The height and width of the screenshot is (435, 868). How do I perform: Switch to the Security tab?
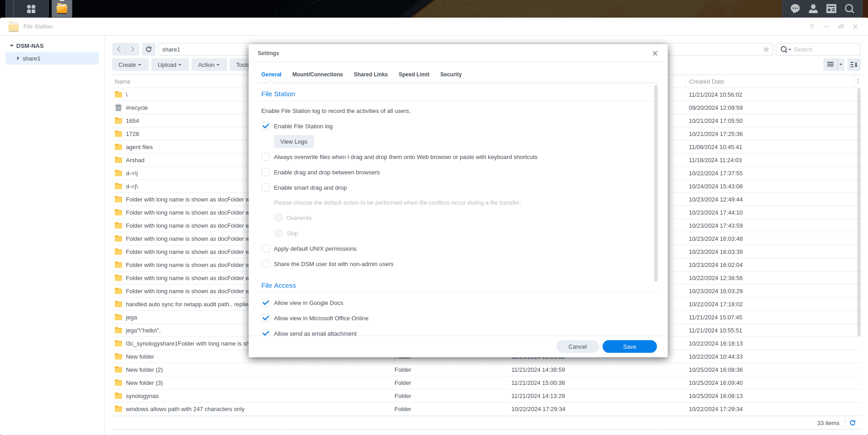451,75
